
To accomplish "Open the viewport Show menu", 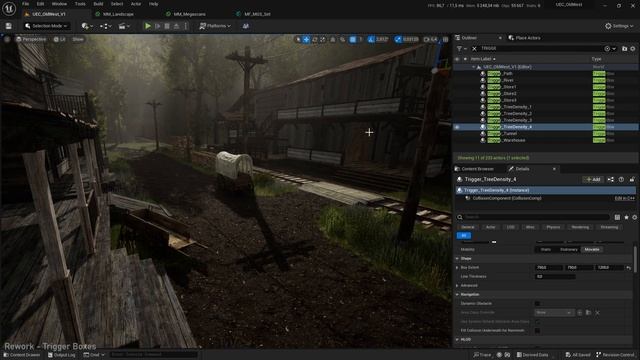I will 78,39.
